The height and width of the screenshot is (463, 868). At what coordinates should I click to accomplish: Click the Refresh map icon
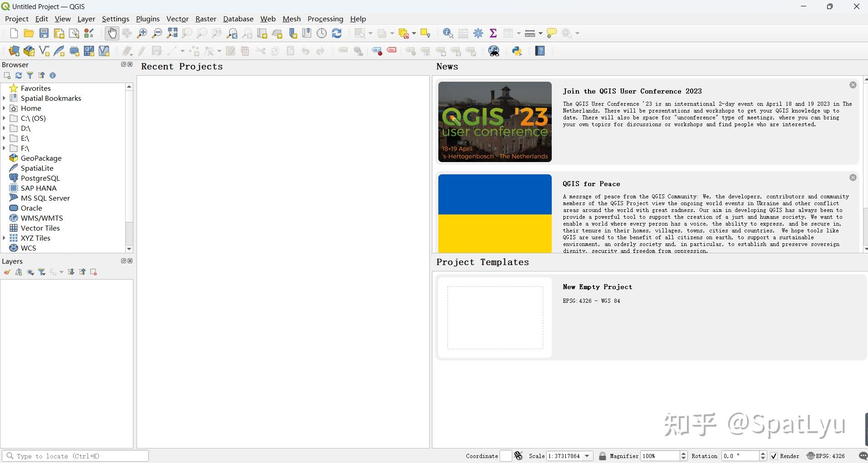click(337, 33)
